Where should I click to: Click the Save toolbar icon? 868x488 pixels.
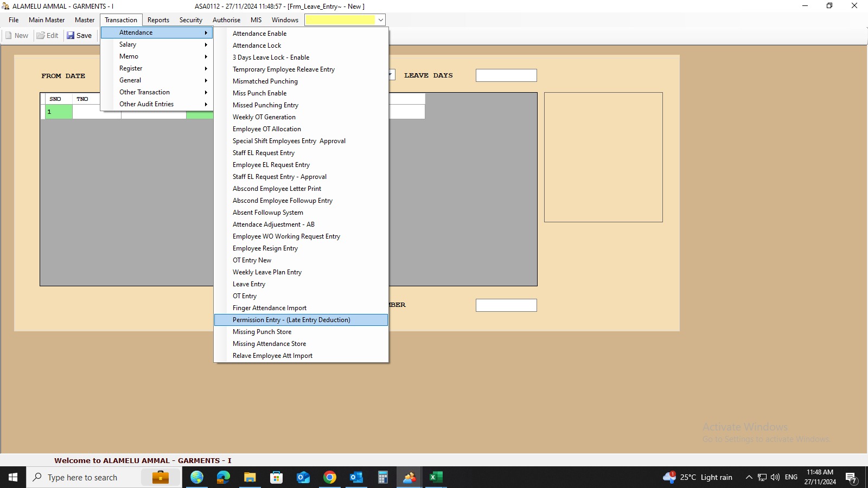[x=71, y=36]
